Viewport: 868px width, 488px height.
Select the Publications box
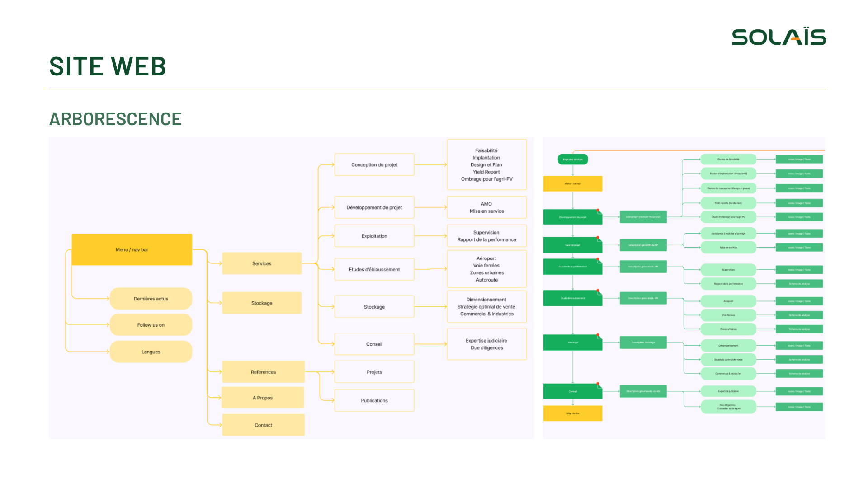pyautogui.click(x=374, y=400)
